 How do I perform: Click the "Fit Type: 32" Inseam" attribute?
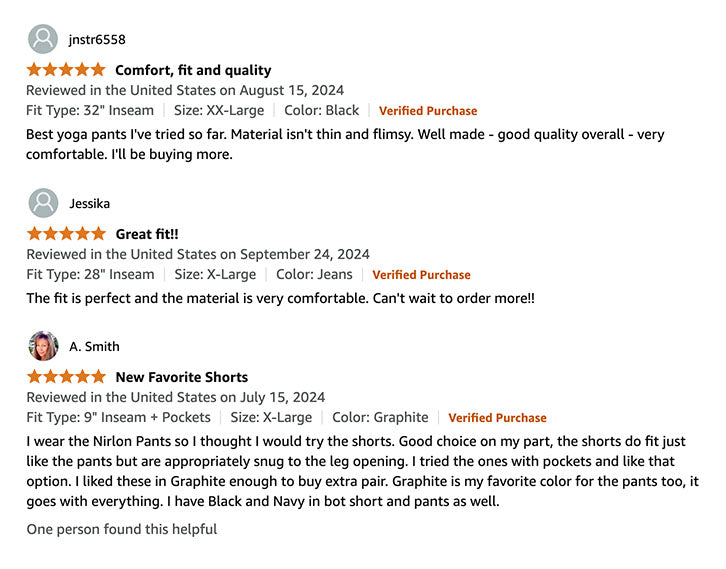point(90,110)
